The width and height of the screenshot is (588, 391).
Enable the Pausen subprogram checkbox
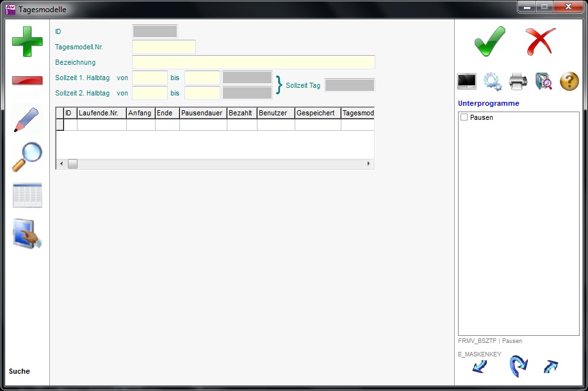[464, 118]
